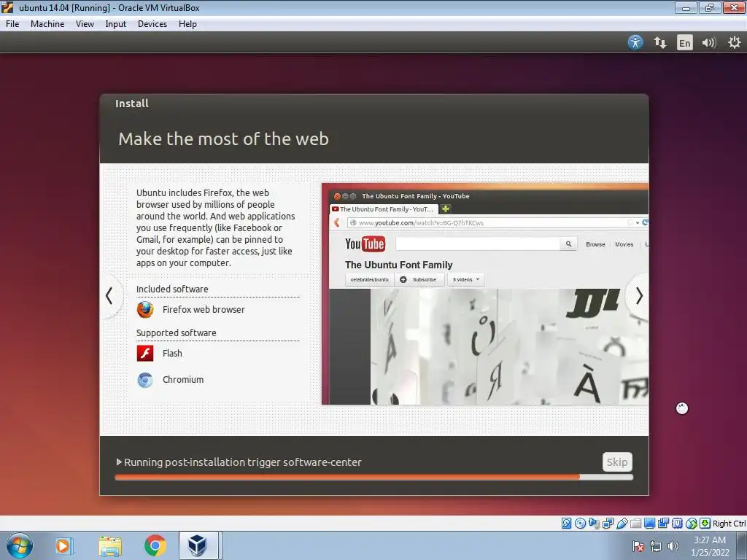Click the 'Make the most of the web' heading
This screenshot has width=747, height=560.
pyautogui.click(x=223, y=139)
